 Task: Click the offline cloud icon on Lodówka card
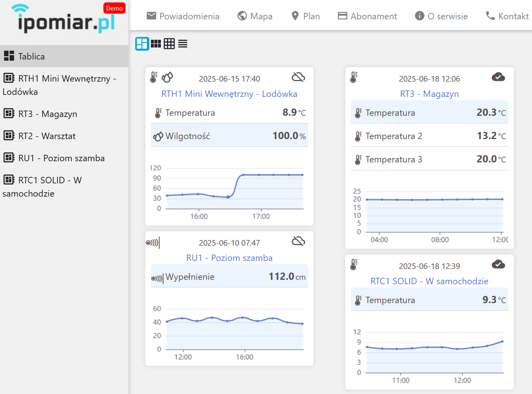click(298, 77)
